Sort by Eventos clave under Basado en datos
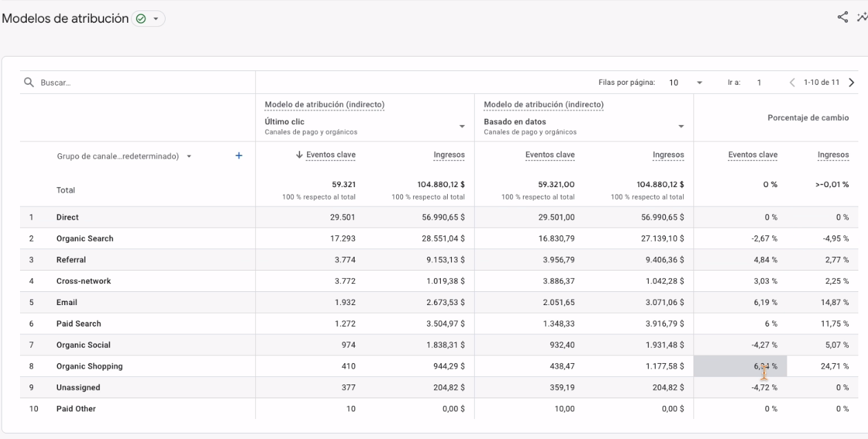 coord(550,155)
